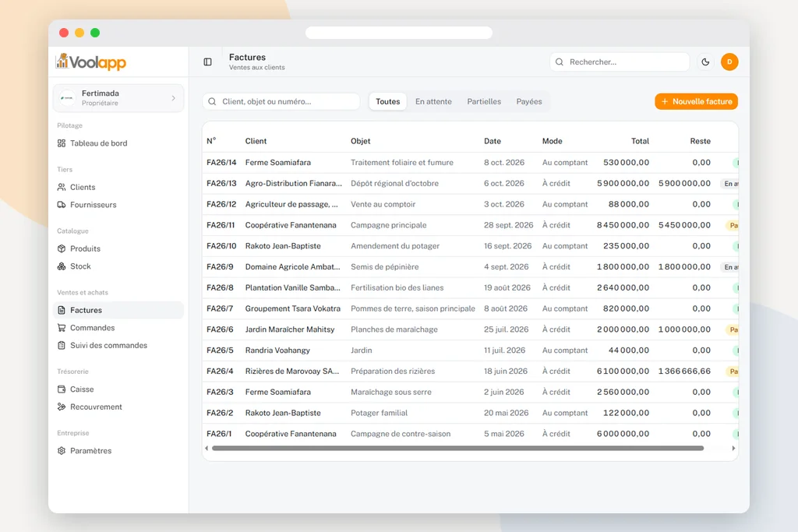The image size is (798, 532).
Task: Open Fournisseurs in sidebar
Action: (x=118, y=205)
